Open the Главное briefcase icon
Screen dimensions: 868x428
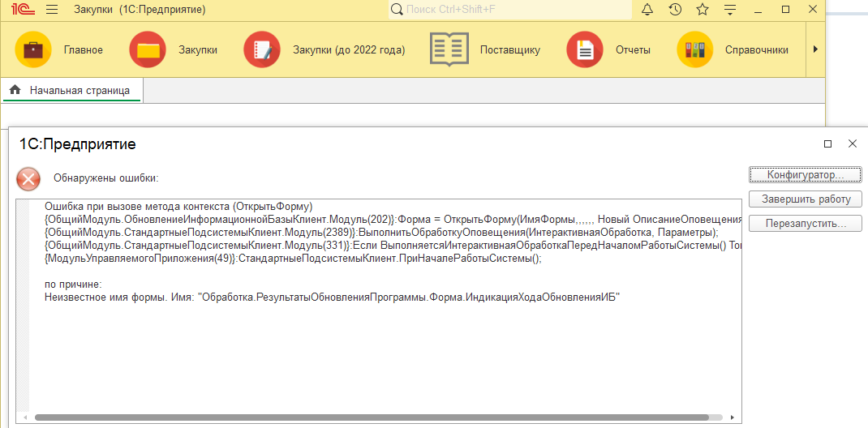(33, 49)
